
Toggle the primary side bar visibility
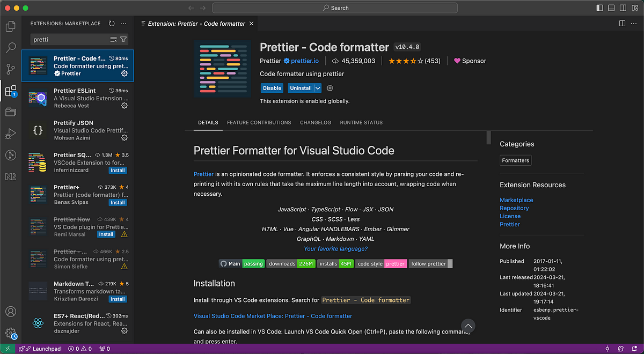pyautogui.click(x=600, y=8)
